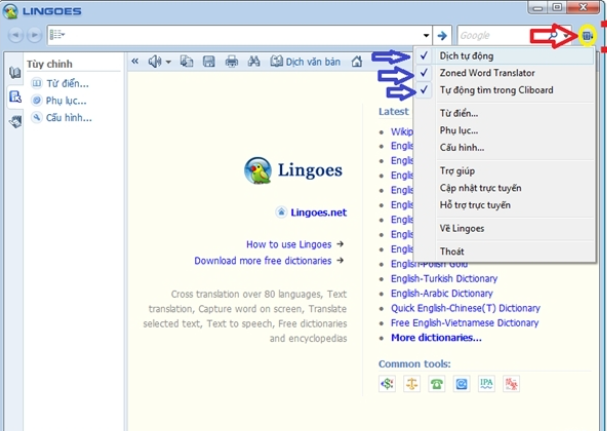Open Free English-Vietnamese Dictionary link
The width and height of the screenshot is (607, 431).
[465, 323]
